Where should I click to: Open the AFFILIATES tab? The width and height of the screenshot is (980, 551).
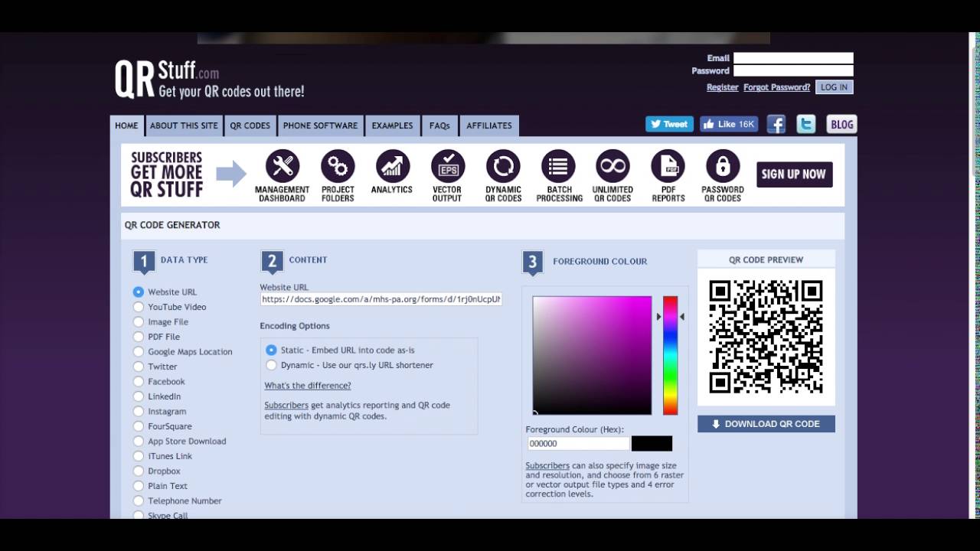489,126
